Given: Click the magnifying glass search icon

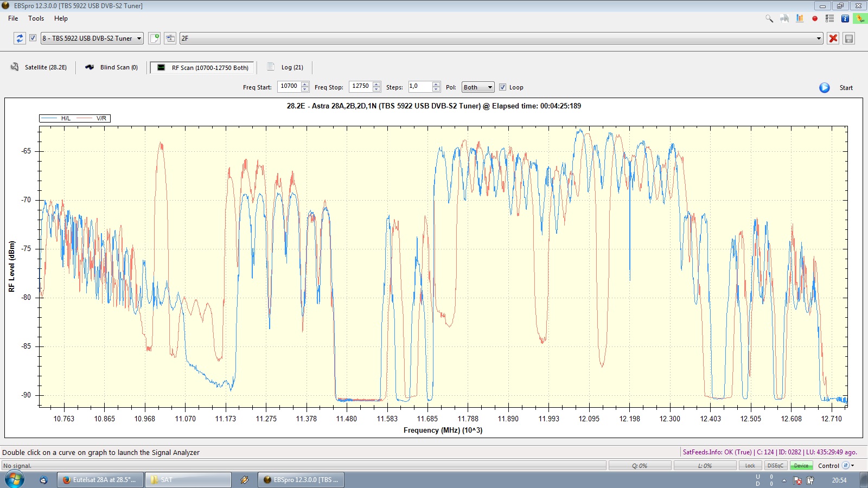Looking at the screenshot, I should pyautogui.click(x=769, y=18).
